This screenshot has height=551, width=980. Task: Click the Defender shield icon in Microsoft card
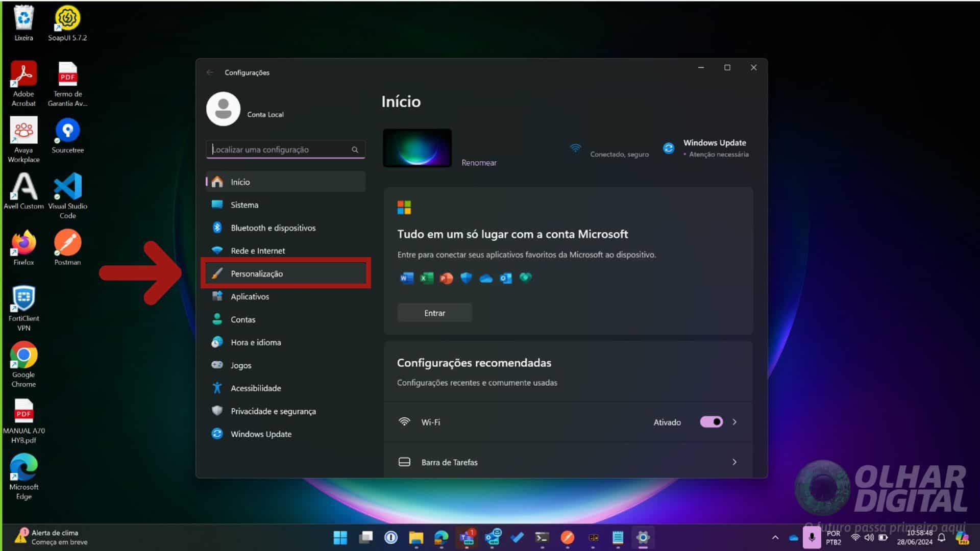pyautogui.click(x=466, y=278)
